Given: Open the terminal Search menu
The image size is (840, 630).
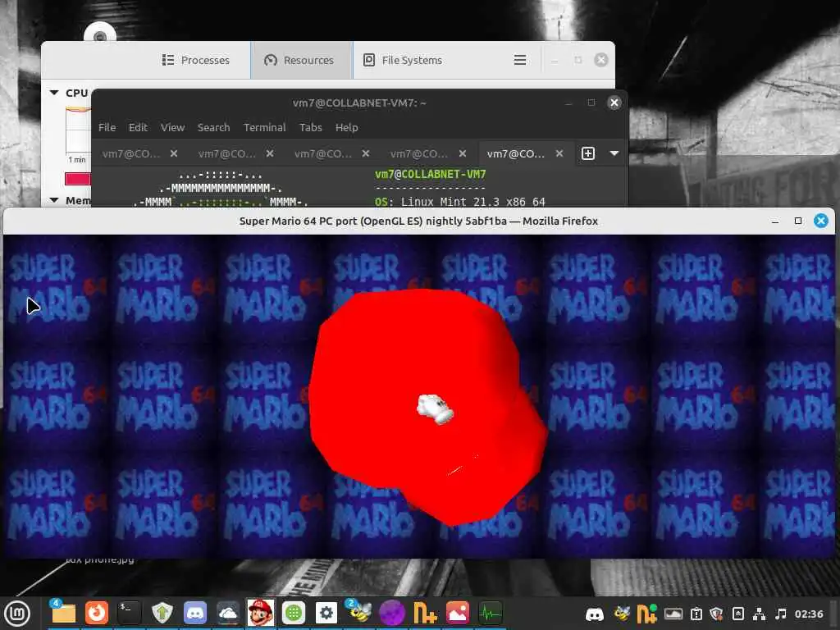Looking at the screenshot, I should point(214,127).
